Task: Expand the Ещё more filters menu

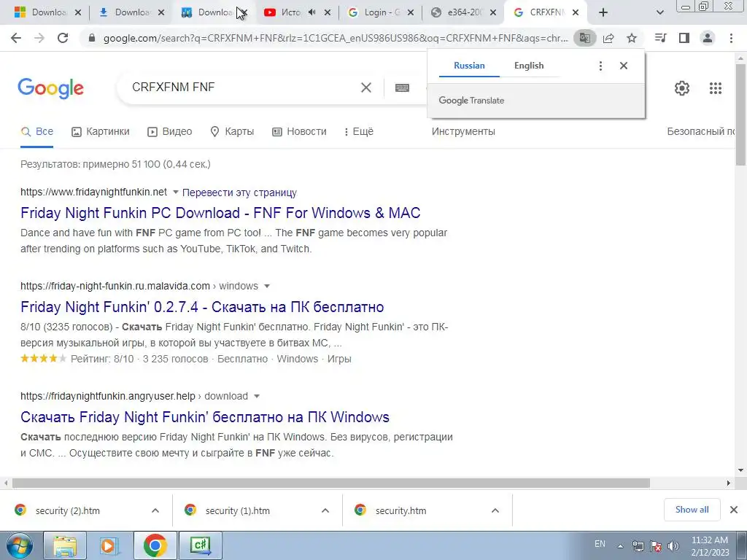Action: tap(359, 131)
